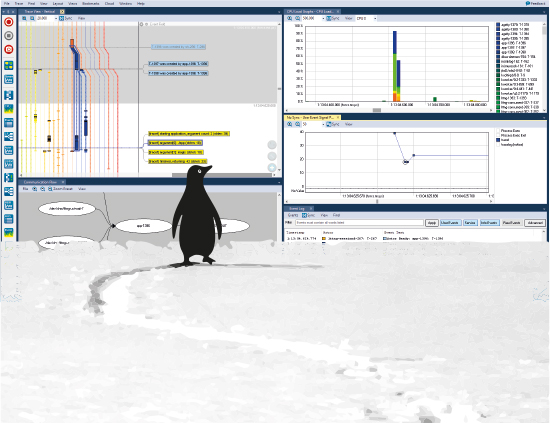Image resolution: width=550 pixels, height=423 pixels.
Task: Toggle the User Events filter in Event Log
Action: coord(450,223)
